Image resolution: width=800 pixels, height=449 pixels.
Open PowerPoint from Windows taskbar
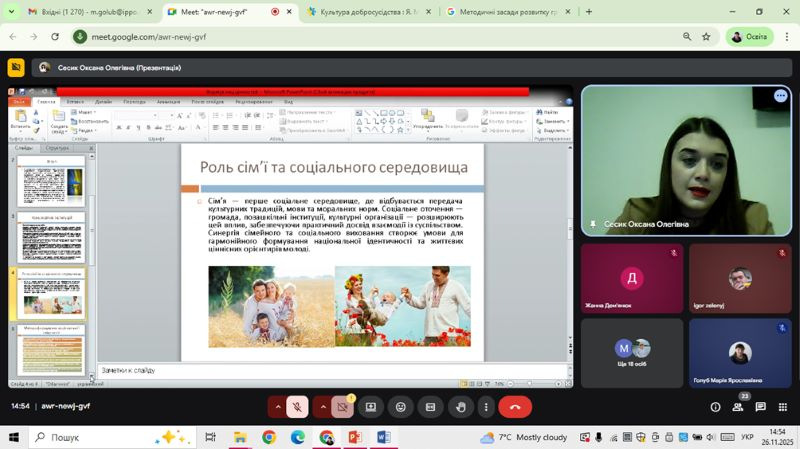click(x=354, y=437)
